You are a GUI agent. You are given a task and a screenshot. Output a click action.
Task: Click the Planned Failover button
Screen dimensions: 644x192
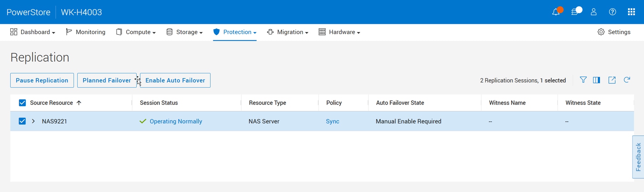[x=107, y=80]
